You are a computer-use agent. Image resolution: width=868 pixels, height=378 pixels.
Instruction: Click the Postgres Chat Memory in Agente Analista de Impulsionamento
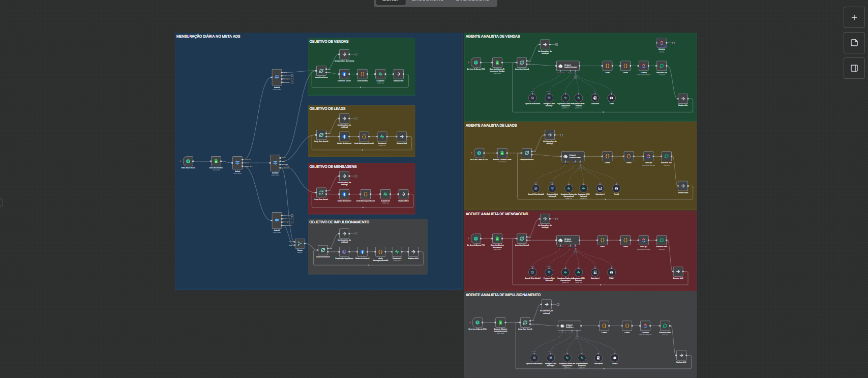click(550, 358)
